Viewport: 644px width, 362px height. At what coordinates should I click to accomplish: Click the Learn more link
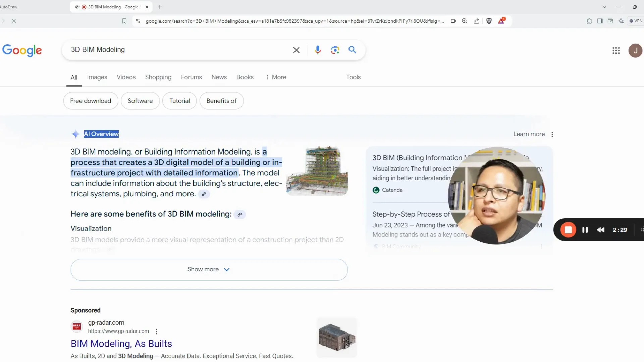click(x=529, y=134)
